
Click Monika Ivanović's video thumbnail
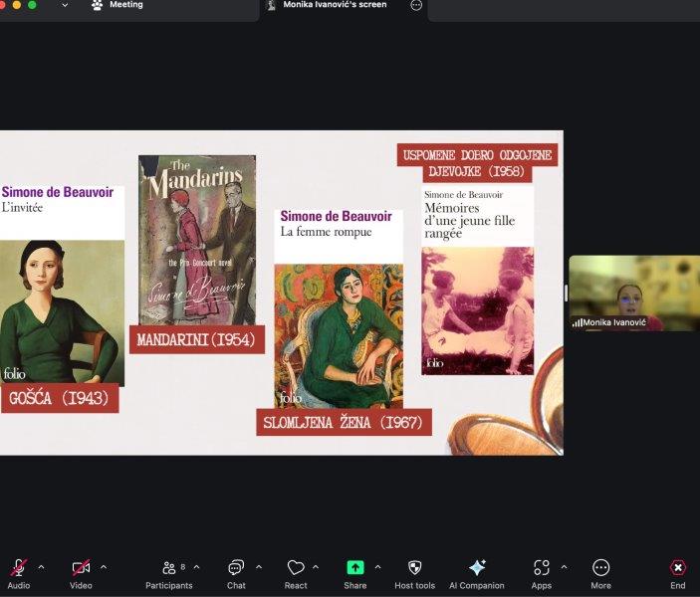point(634,293)
